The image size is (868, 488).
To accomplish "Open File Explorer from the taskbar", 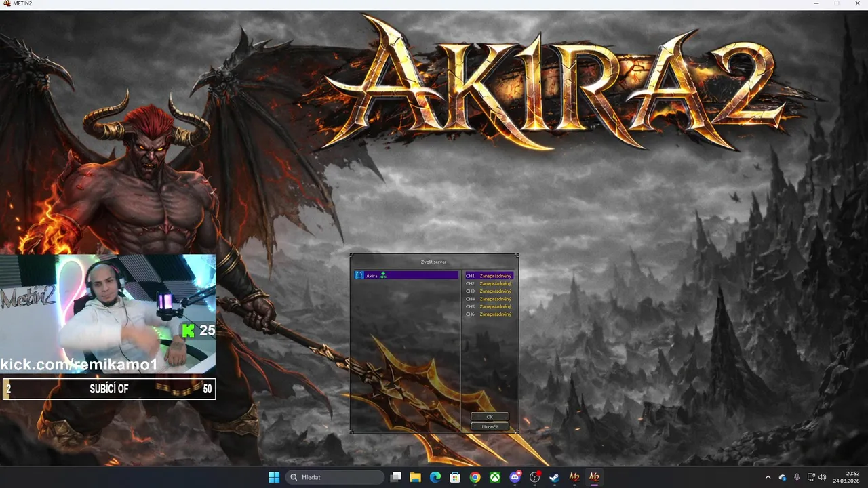I will click(x=416, y=477).
